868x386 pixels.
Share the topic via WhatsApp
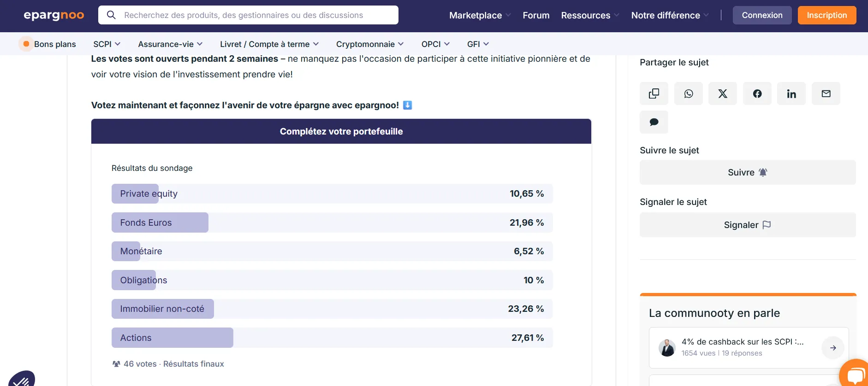688,94
